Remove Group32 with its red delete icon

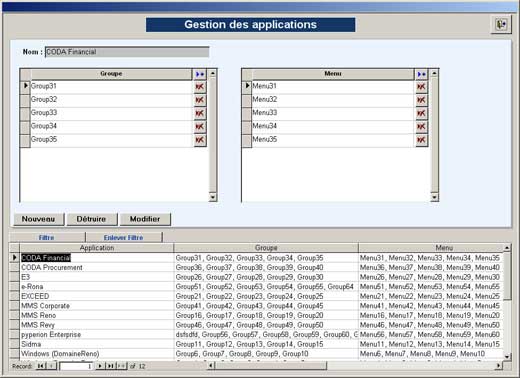(x=200, y=100)
